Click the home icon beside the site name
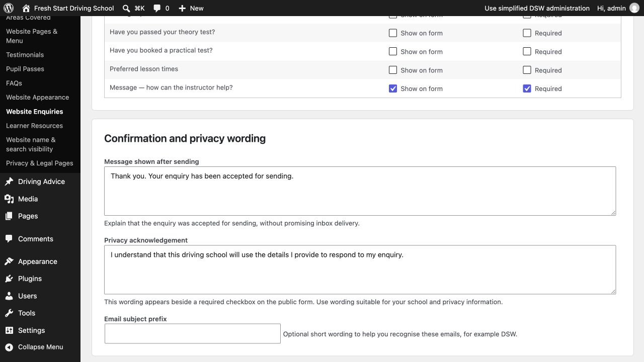Viewport: 644px width, 362px height. point(26,8)
